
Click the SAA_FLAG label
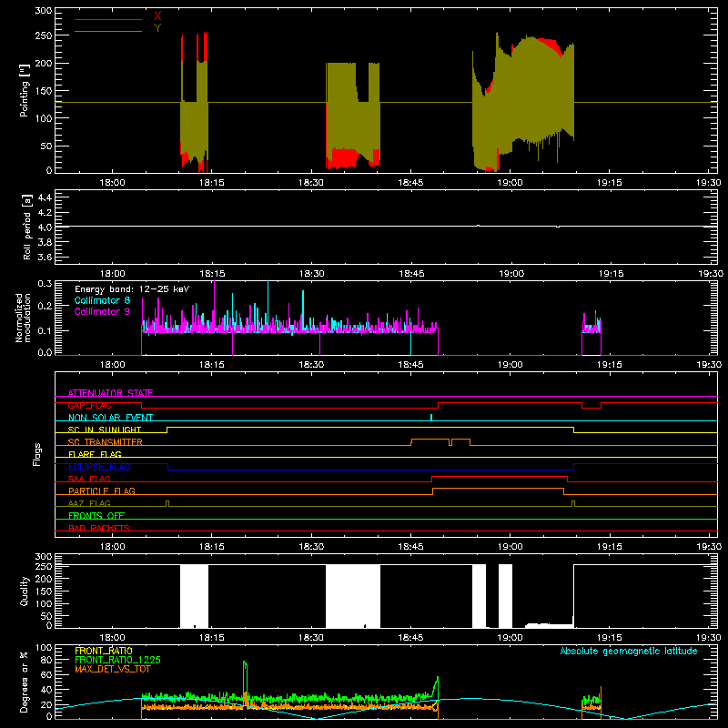click(x=89, y=479)
